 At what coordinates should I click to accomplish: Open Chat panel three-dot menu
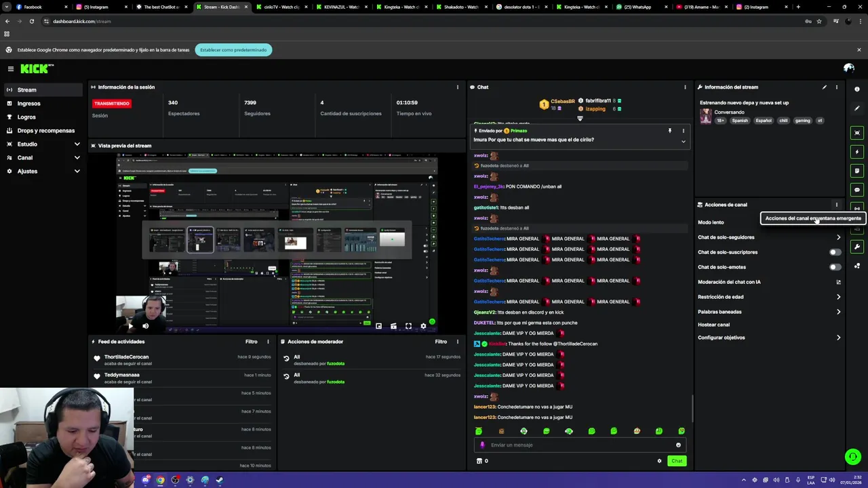[685, 87]
